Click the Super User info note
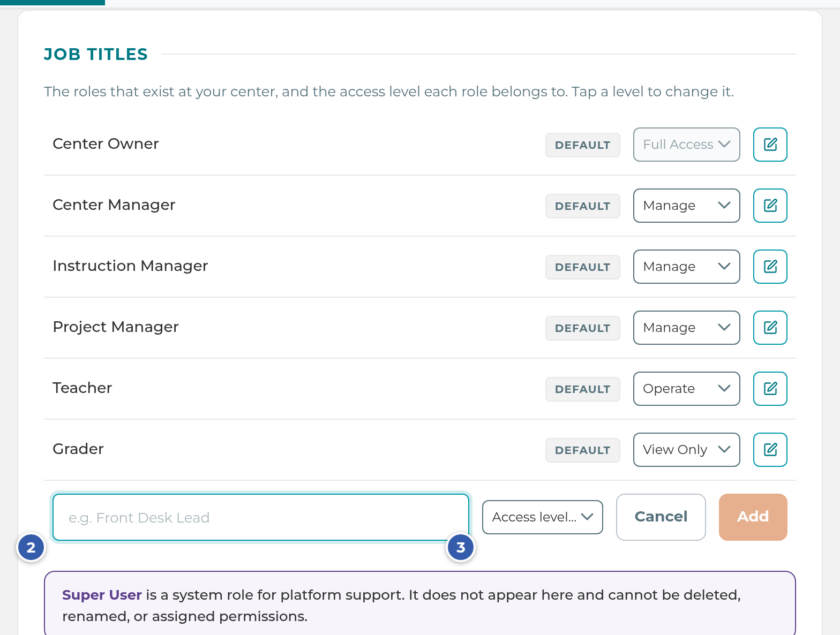Viewport: 840px width, 635px height. [x=419, y=603]
